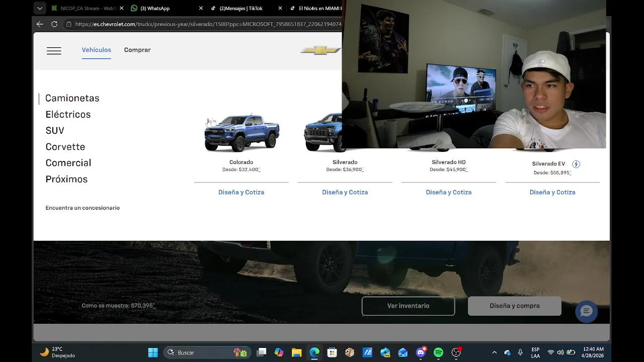Show hidden system tray icons

[x=494, y=352]
